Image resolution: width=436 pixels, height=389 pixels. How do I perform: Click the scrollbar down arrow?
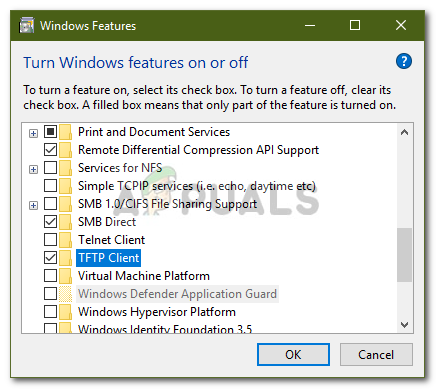[405, 324]
